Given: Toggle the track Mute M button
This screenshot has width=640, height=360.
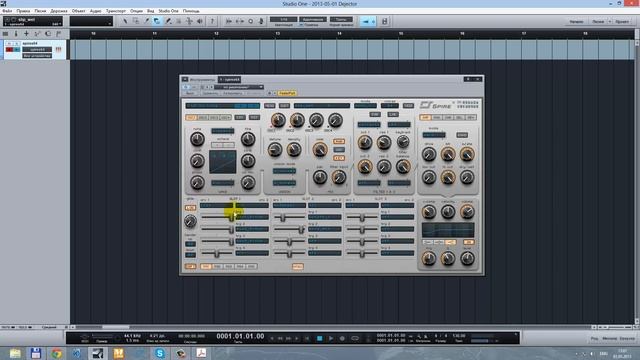Looking at the screenshot, I should point(9,43).
